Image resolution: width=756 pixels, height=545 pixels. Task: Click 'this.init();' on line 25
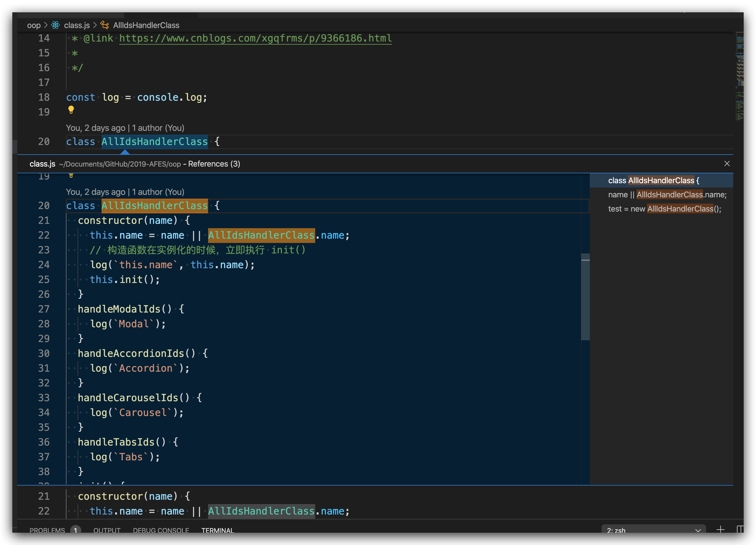[125, 279]
